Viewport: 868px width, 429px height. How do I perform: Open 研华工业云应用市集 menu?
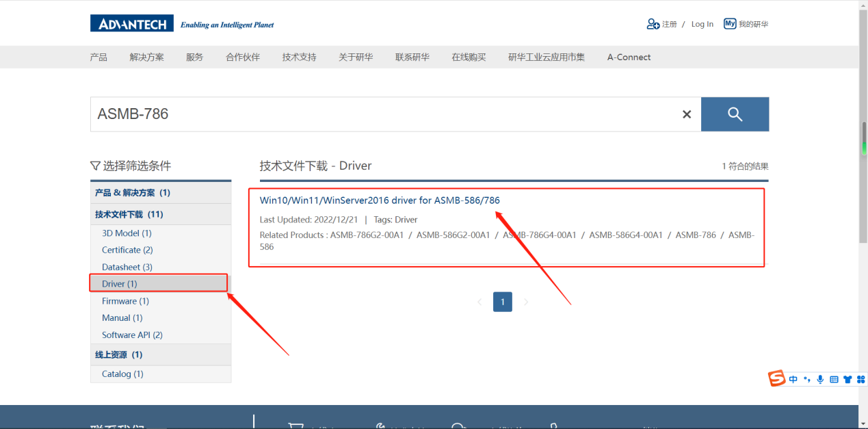547,57
